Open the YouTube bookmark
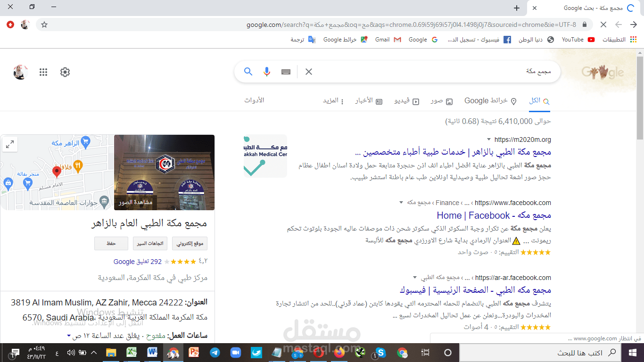The image size is (644, 362). pos(578,40)
